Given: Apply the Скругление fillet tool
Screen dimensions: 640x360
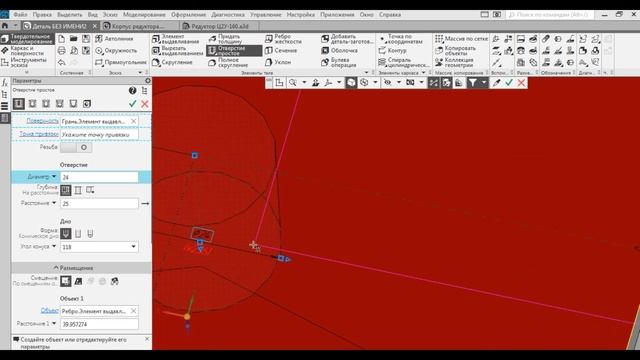Looking at the screenshot, I should (172, 62).
